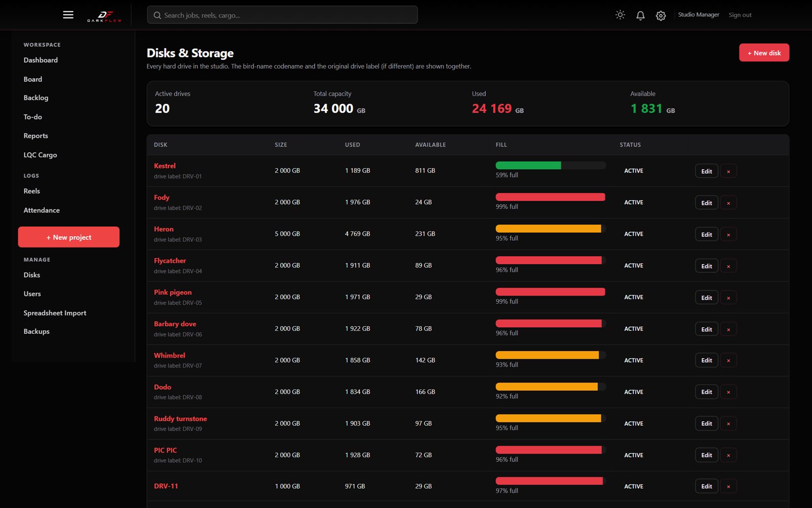
Task: Delete the Fody disk with x icon
Action: tap(728, 203)
